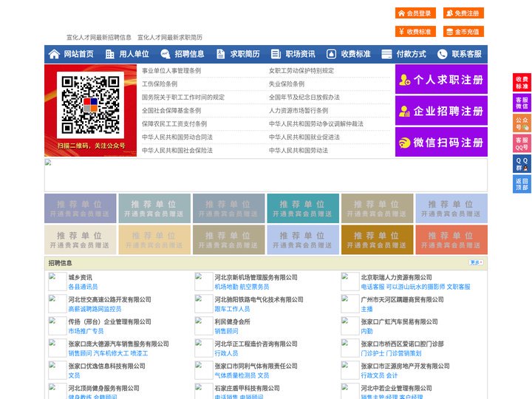Open company 利民健身会所
The height and width of the screenshot is (399, 532).
(233, 321)
